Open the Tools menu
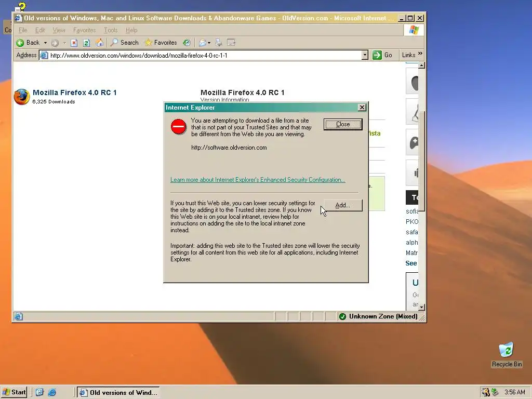 [111, 30]
